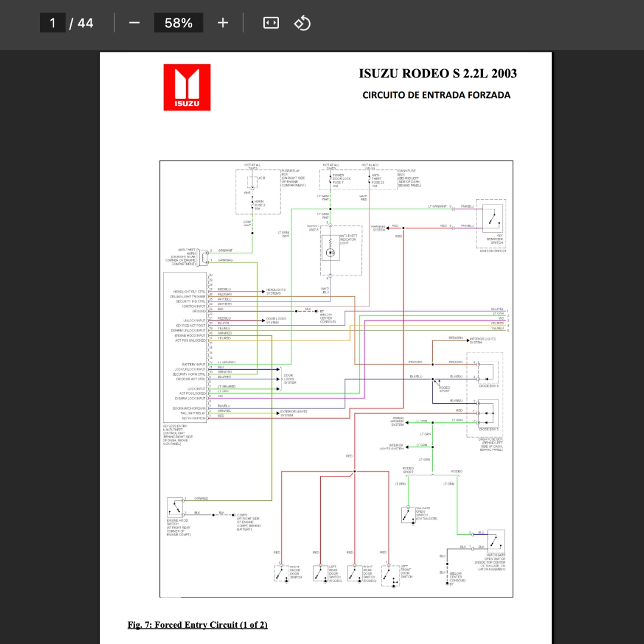This screenshot has width=644, height=644.
Task: Select the heading 'ISUZU RODEO S 2.2L 2003'
Action: click(x=438, y=73)
